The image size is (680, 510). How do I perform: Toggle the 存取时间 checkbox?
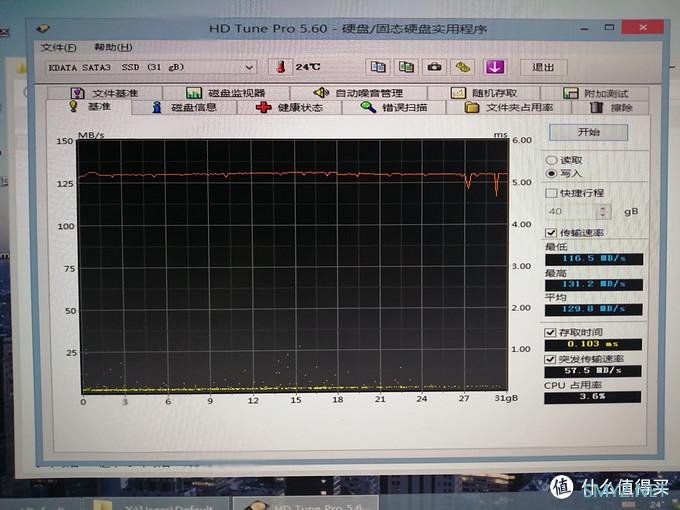(550, 333)
